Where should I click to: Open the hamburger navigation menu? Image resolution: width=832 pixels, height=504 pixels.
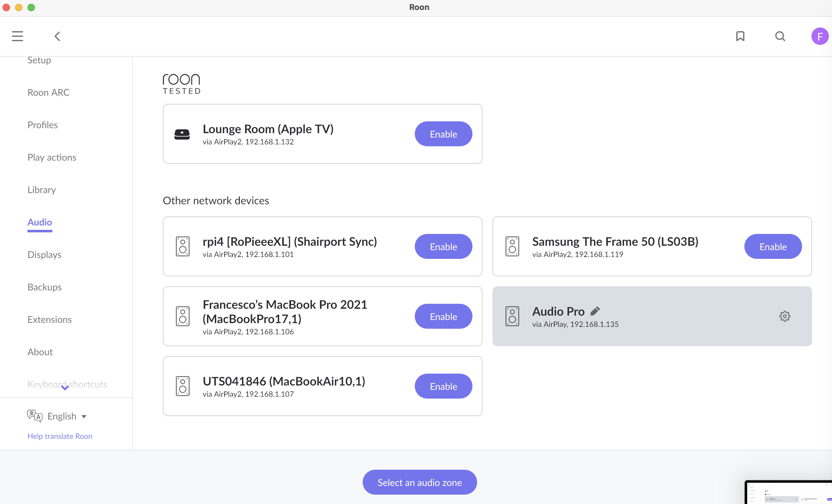pos(17,36)
